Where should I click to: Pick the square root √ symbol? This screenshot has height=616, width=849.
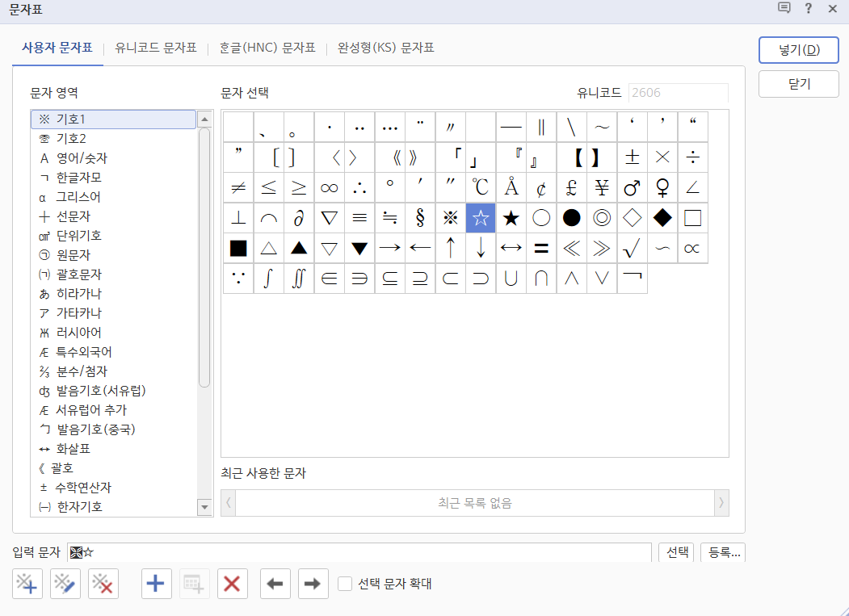(x=632, y=249)
